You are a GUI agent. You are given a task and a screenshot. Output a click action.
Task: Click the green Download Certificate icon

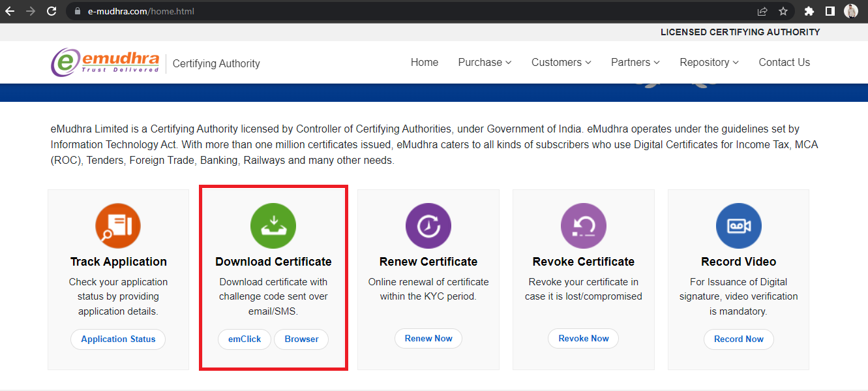tap(273, 225)
